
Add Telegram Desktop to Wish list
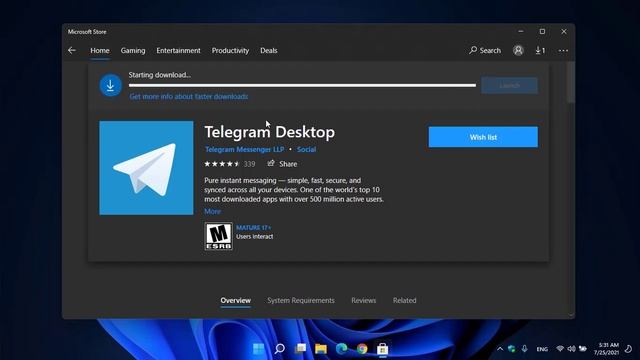(x=483, y=137)
